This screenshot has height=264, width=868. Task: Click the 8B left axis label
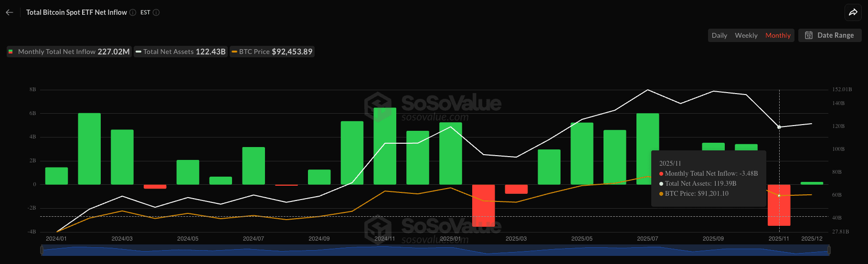pos(32,89)
